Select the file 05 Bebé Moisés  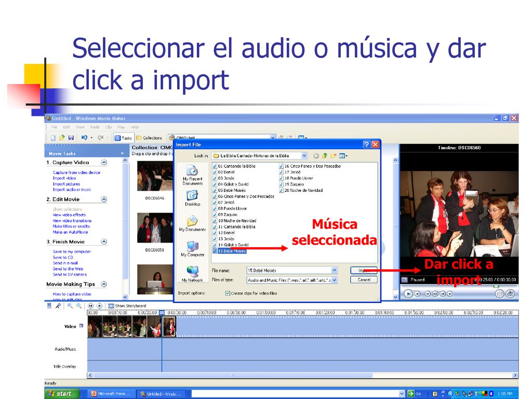(229, 190)
